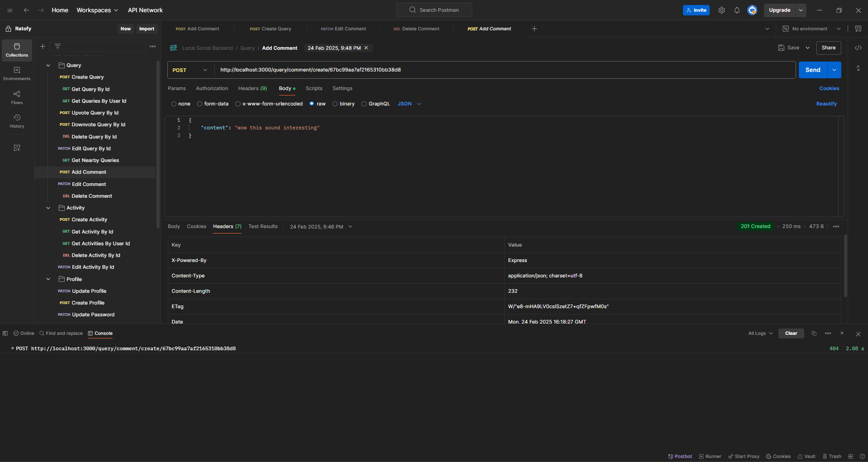Open Start Proxy in the status bar
This screenshot has width=868, height=462.
tap(744, 456)
